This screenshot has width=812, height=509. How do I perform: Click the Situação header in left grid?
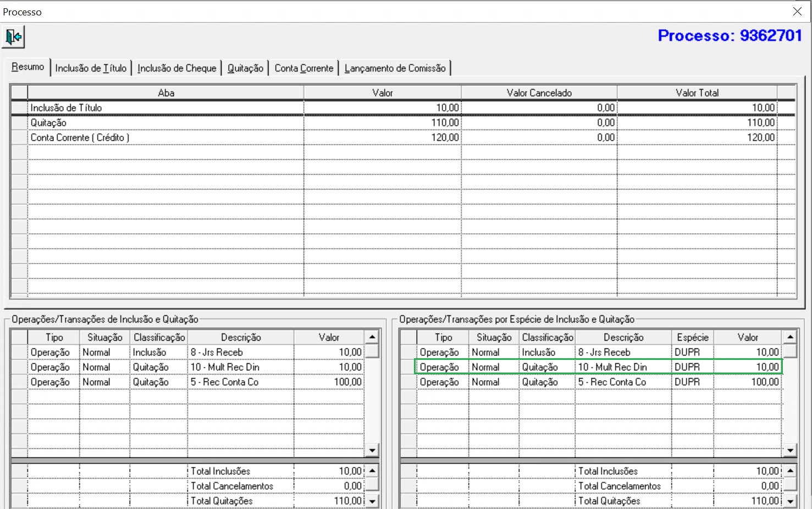click(104, 337)
